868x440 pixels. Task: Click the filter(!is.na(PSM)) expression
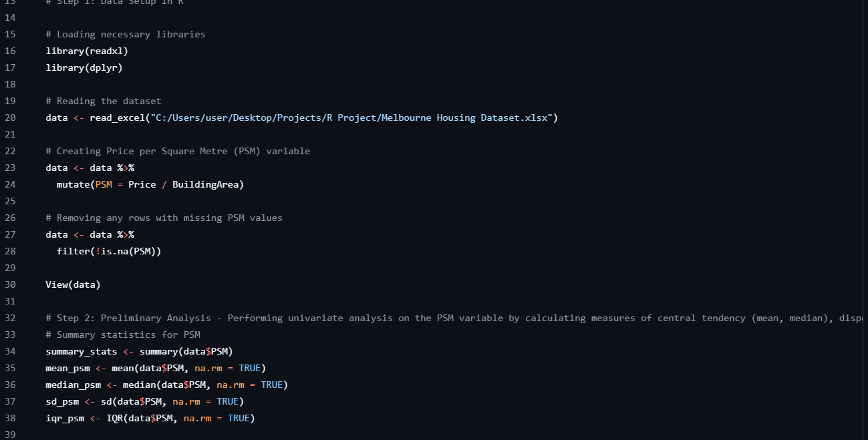[108, 251]
